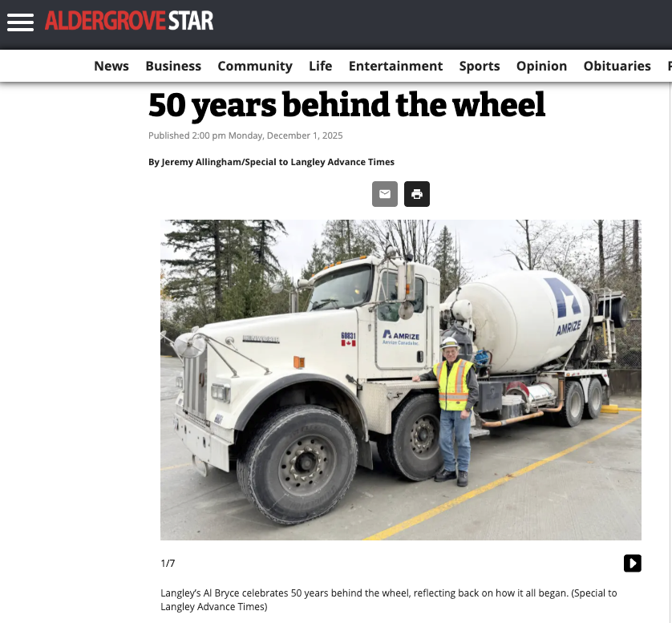
Task: Print the article using printer icon
Action: coord(416,194)
